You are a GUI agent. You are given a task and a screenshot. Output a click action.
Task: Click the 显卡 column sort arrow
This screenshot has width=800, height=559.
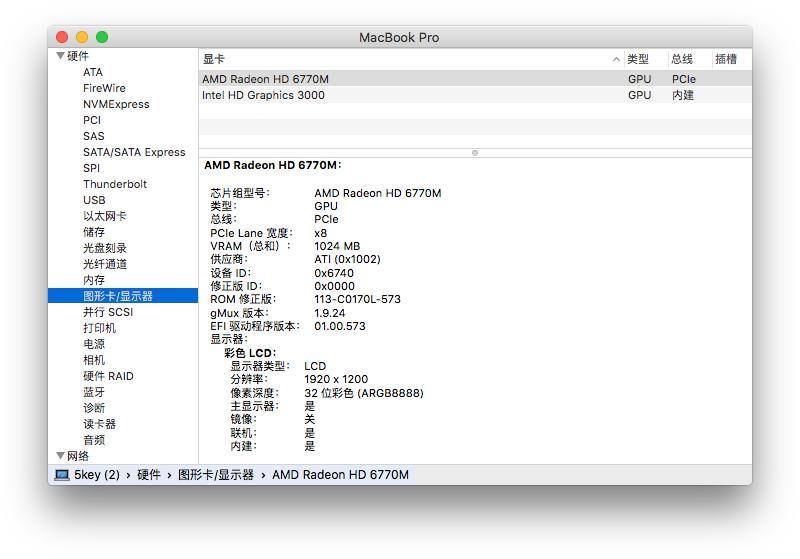(616, 59)
